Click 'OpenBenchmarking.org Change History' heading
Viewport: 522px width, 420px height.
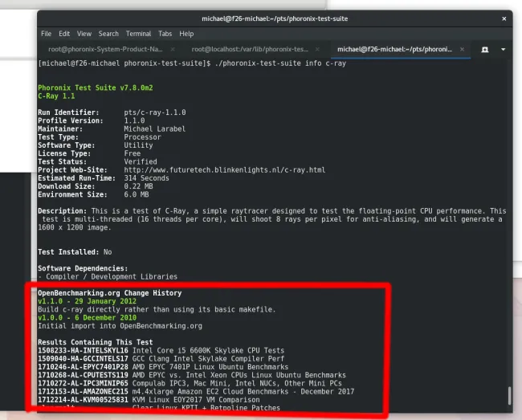(110, 293)
